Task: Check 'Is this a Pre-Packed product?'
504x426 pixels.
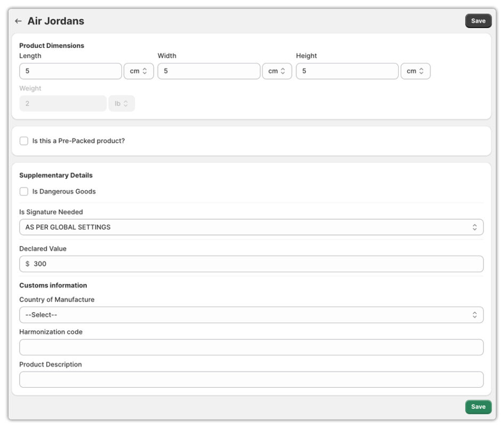Action: (24, 141)
